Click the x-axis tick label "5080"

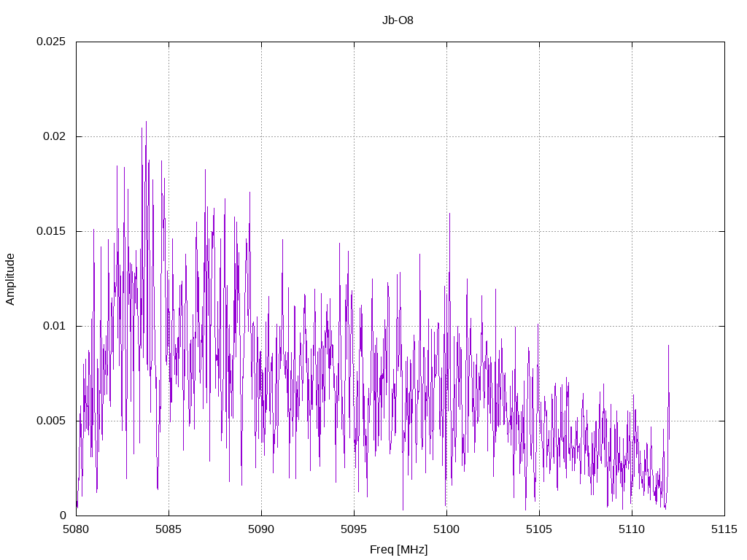76,529
